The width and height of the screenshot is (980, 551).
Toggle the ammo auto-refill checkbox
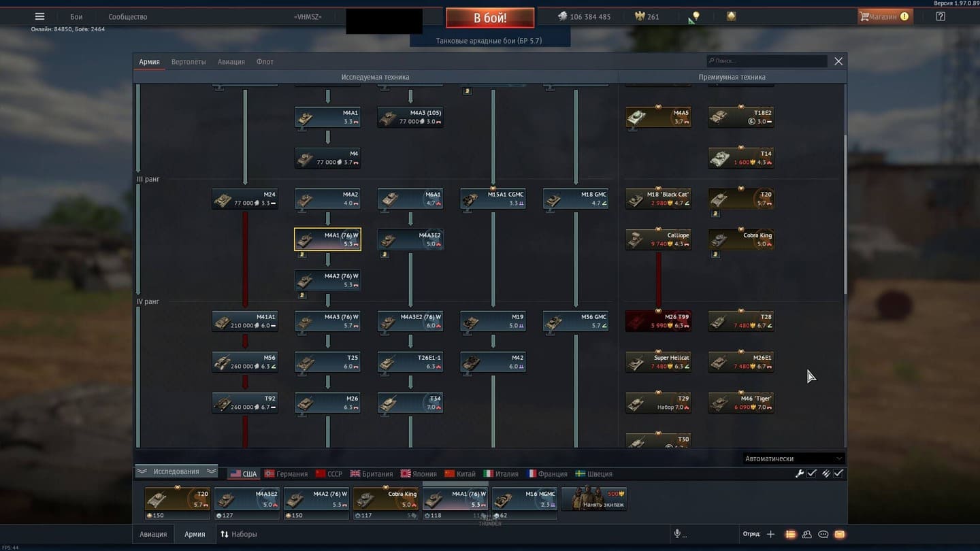click(838, 473)
